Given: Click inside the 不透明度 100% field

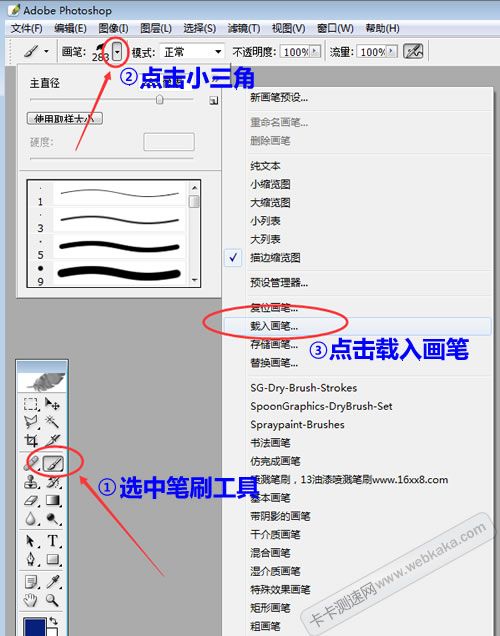Looking at the screenshot, I should (x=295, y=52).
